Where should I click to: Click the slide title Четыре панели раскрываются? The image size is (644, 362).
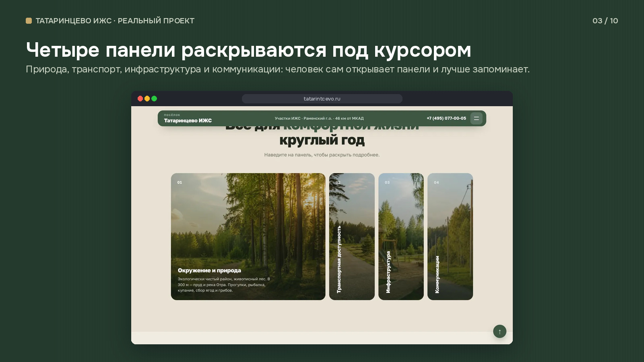(x=248, y=50)
